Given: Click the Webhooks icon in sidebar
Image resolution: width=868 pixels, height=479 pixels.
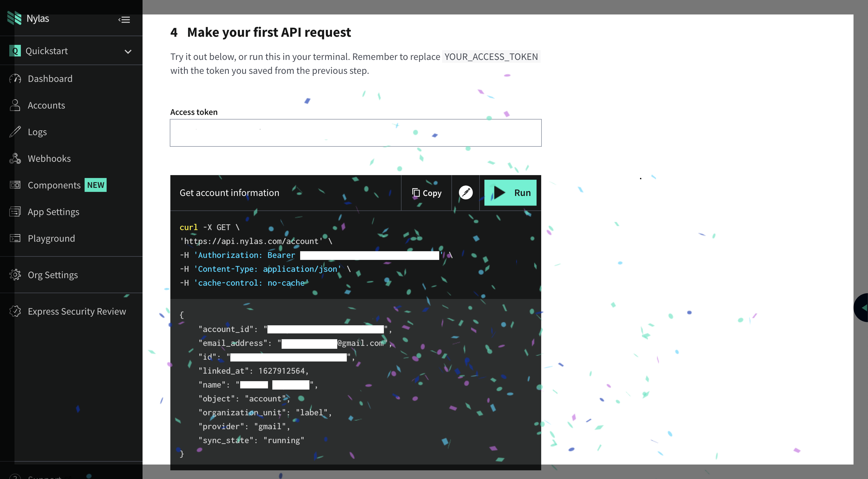Looking at the screenshot, I should pos(15,158).
